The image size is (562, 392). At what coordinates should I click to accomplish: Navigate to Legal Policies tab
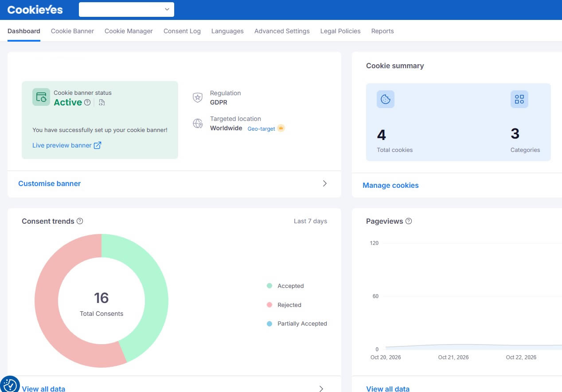click(x=340, y=31)
